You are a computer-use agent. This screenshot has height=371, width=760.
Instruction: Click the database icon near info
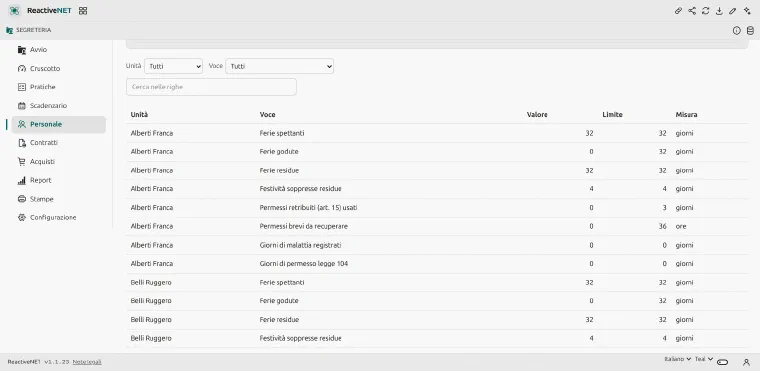point(750,31)
